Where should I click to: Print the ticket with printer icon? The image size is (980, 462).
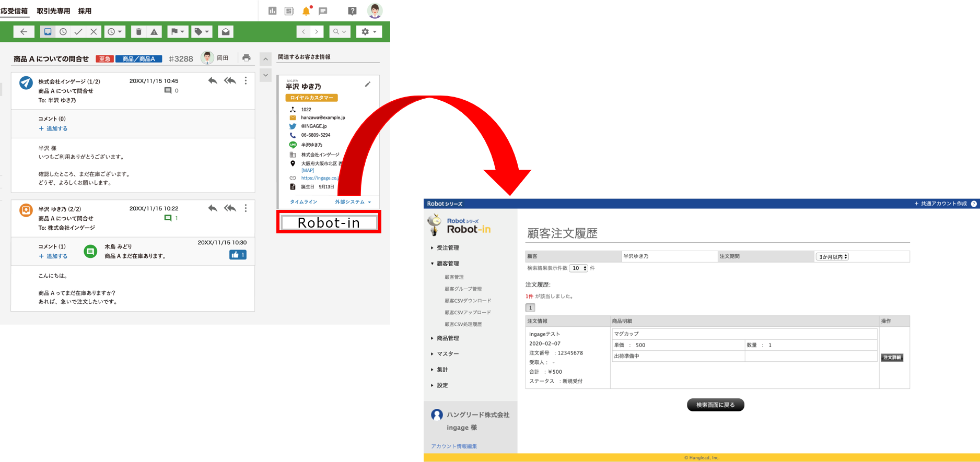pyautogui.click(x=247, y=58)
